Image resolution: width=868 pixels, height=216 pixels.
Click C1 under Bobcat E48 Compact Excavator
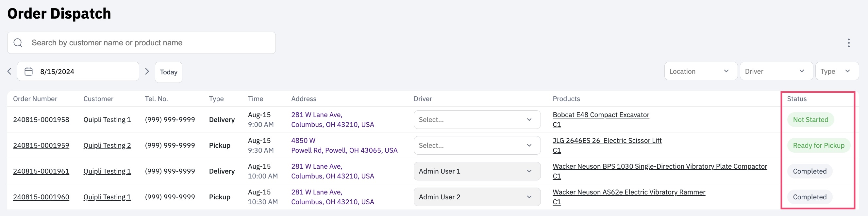point(557,125)
